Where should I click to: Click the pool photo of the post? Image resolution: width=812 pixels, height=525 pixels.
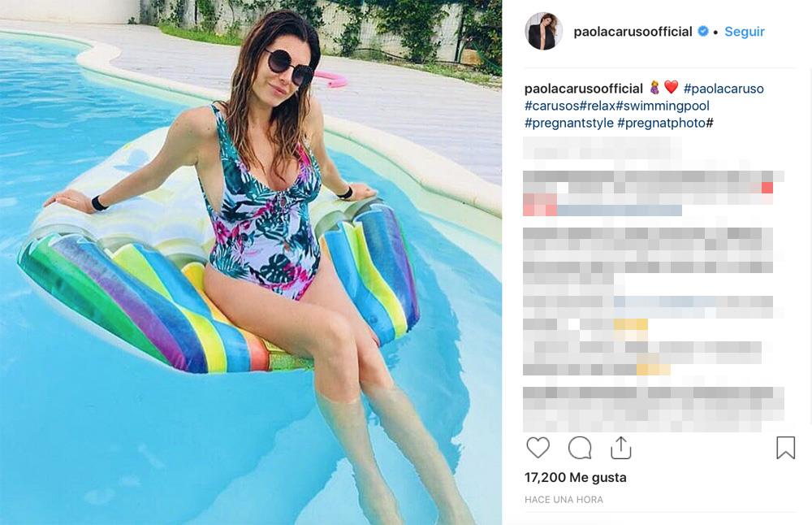click(x=251, y=262)
